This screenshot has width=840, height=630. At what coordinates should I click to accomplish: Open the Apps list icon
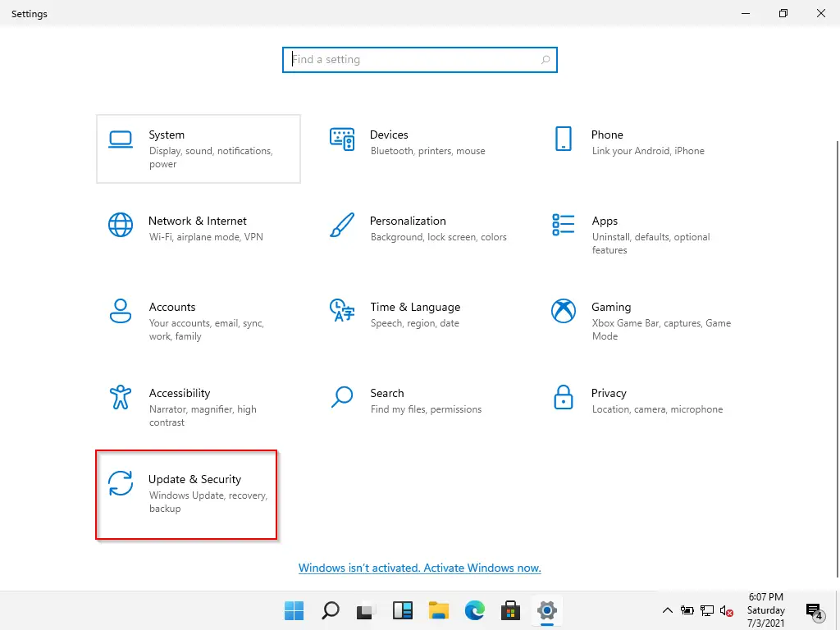[x=563, y=225]
